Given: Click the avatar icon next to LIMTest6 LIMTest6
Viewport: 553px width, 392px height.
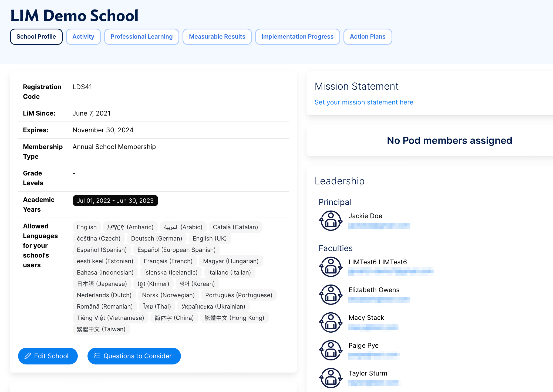Looking at the screenshot, I should (x=331, y=267).
